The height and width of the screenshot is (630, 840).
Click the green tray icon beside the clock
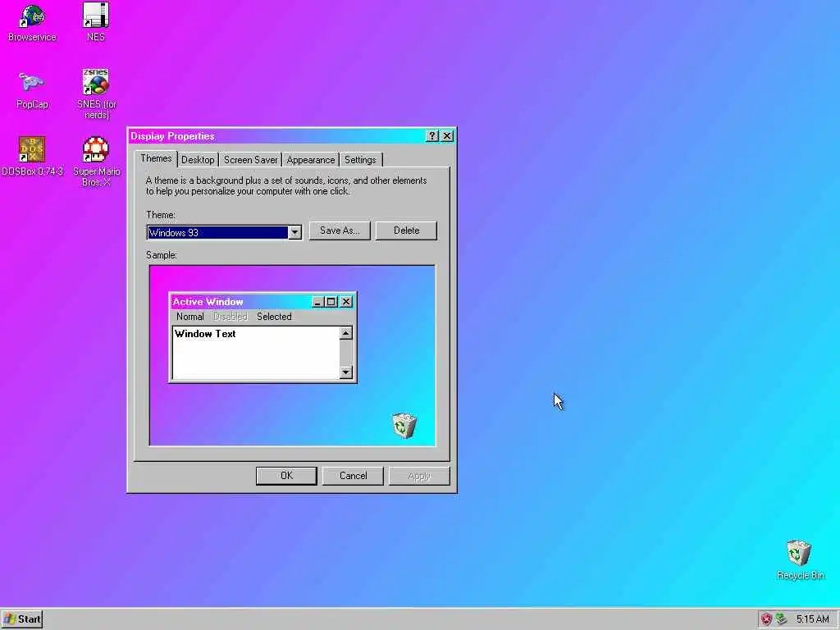[781, 619]
